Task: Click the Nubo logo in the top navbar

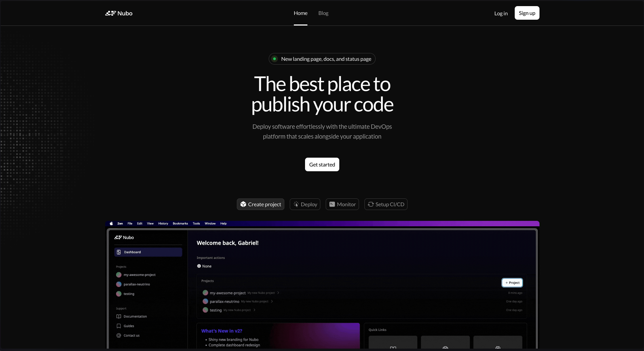Action: click(x=118, y=13)
